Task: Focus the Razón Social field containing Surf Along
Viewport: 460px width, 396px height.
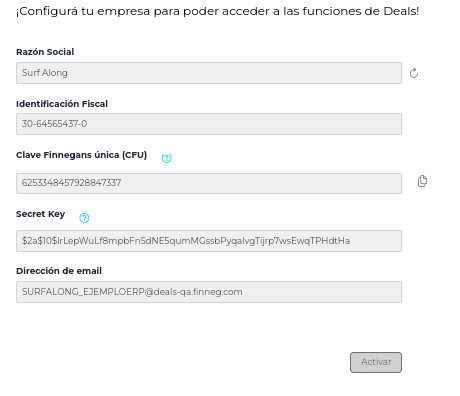Action: coord(209,73)
